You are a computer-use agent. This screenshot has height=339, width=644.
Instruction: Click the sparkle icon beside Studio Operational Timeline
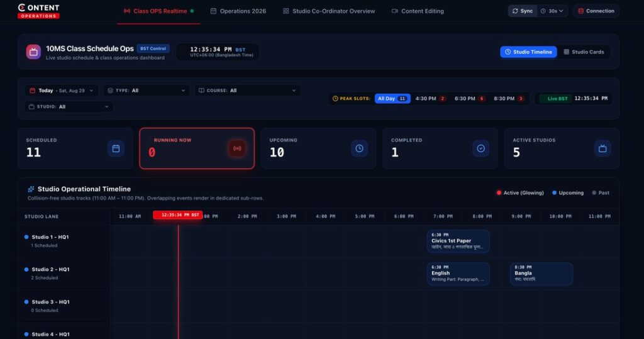pos(31,189)
